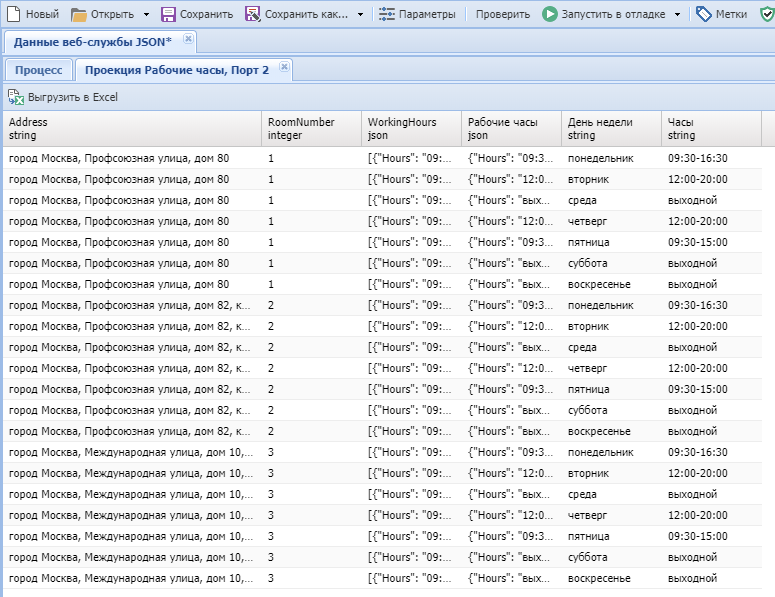The width and height of the screenshot is (775, 597).
Task: Click the green shield icon
Action: point(767,14)
